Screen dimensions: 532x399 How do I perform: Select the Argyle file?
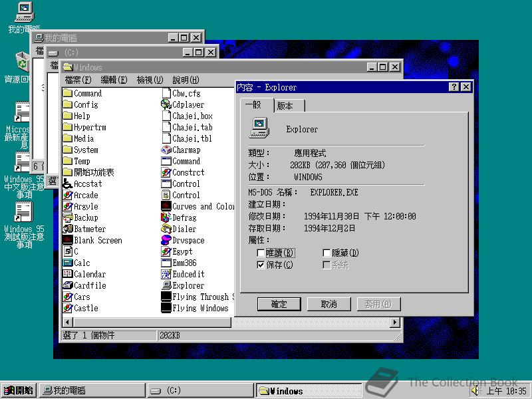[x=81, y=206]
